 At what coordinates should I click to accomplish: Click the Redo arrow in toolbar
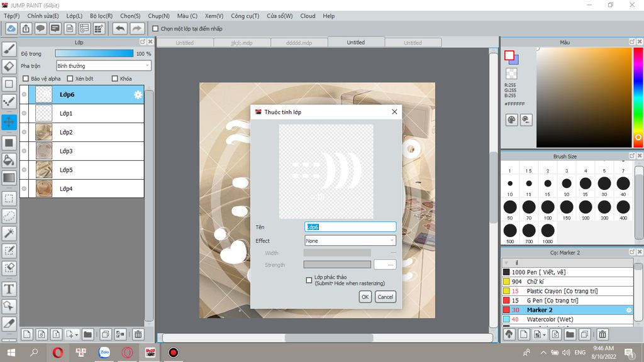pyautogui.click(x=136, y=28)
